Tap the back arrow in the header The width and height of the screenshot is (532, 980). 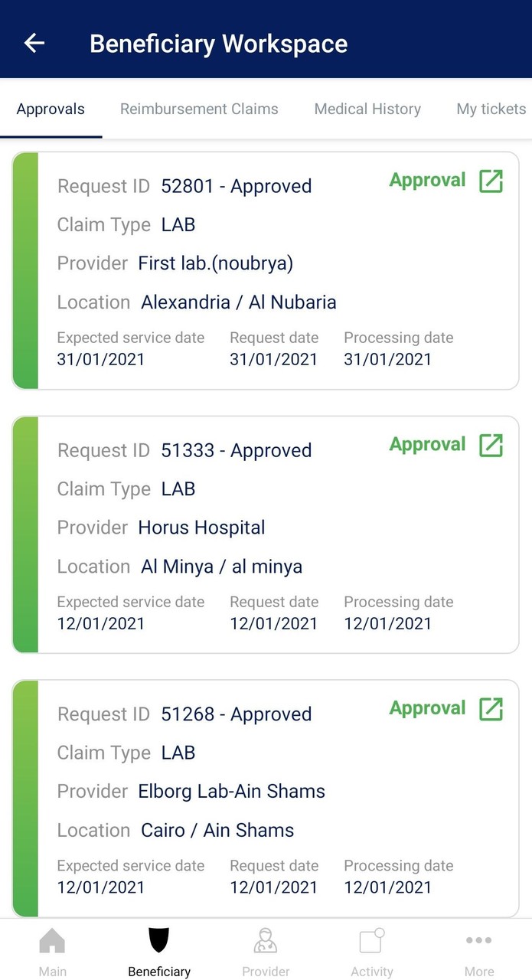(x=34, y=43)
